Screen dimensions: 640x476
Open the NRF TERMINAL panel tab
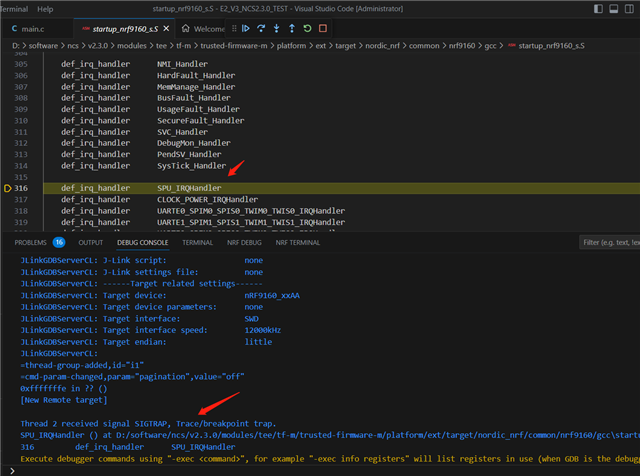pos(297,242)
